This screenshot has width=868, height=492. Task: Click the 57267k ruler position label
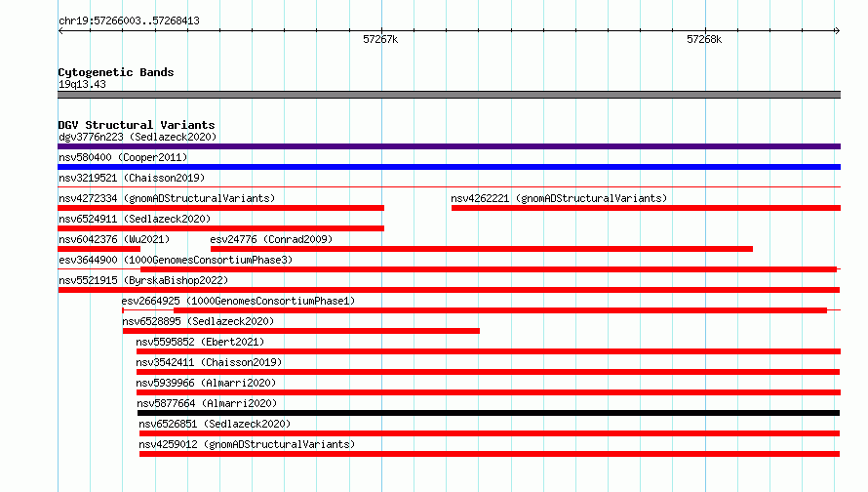pyautogui.click(x=380, y=39)
